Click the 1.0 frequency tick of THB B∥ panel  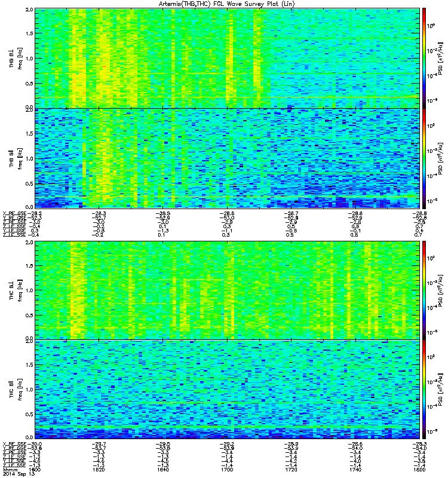29,159
